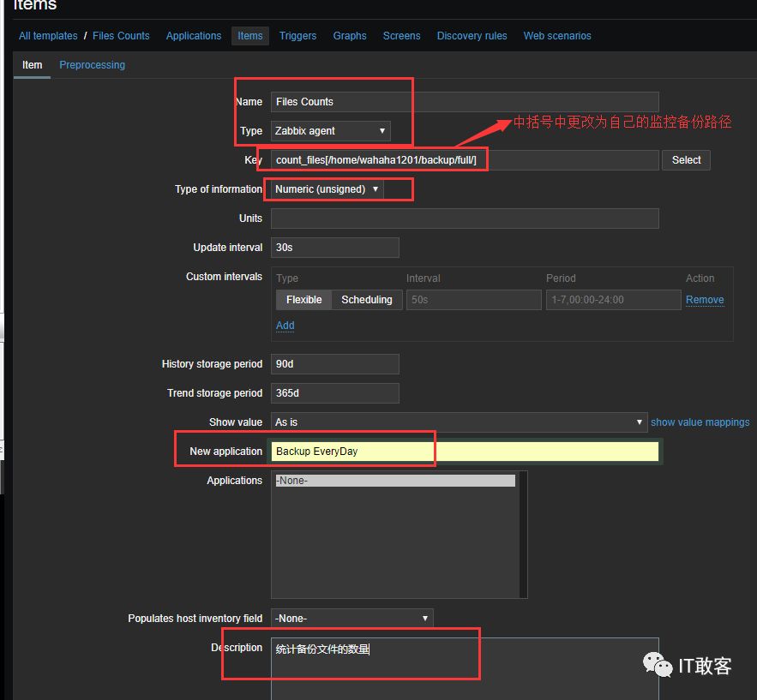This screenshot has width=757, height=700.
Task: Open the Type of information dropdown
Action: [x=327, y=189]
